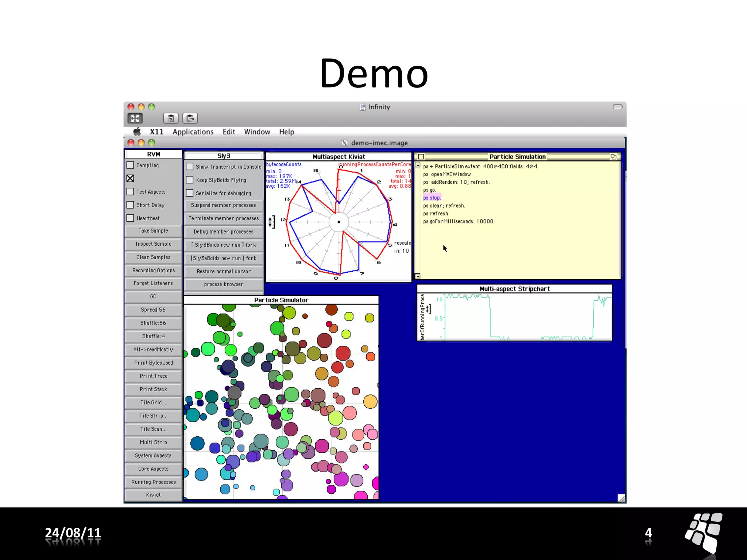747x560 pixels.
Task: Click the send-clipboard toolbar icon with the left arrow
Action: point(171,118)
